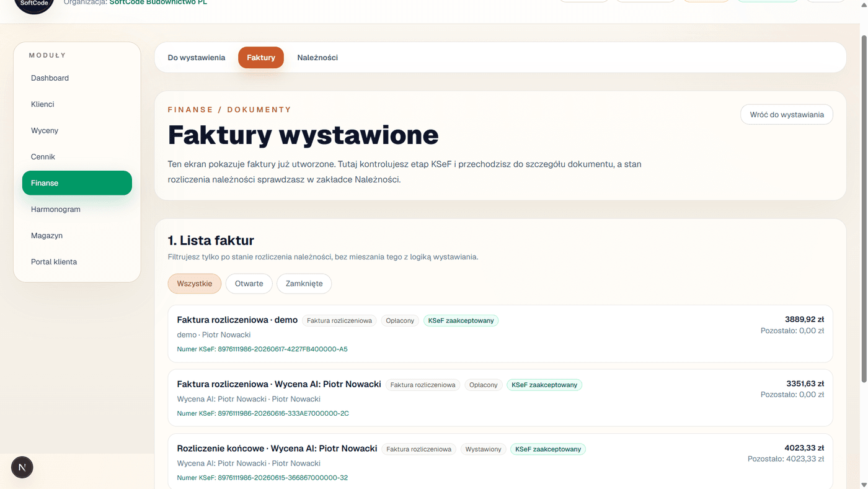Select the Finanse module
The width and height of the screenshot is (868, 489).
point(77,183)
